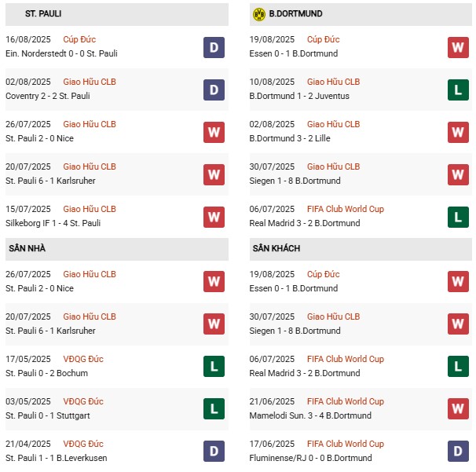The image size is (476, 472).
Task: Click the draw badge for Fluminense/RJ match
Action: click(x=458, y=452)
